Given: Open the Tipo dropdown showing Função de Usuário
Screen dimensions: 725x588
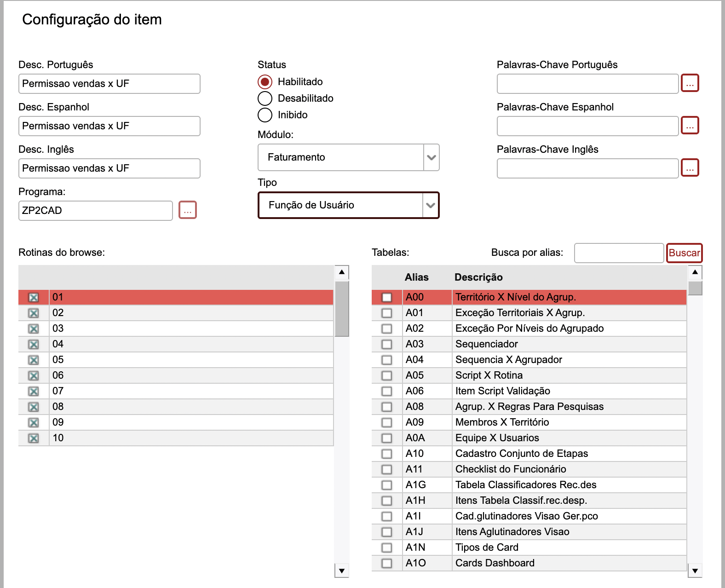Looking at the screenshot, I should tap(349, 205).
